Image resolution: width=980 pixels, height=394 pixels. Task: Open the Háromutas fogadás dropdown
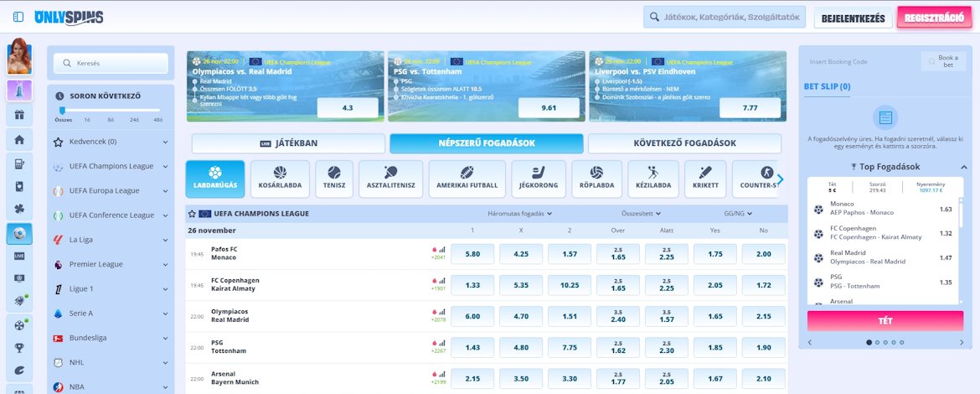pyautogui.click(x=519, y=214)
